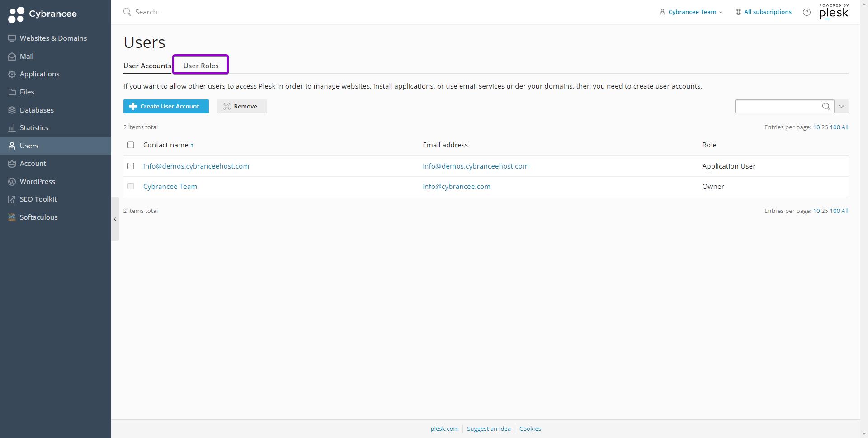868x438 pixels.
Task: Click info@demos.cybranceehost.com email address link
Action: click(476, 166)
